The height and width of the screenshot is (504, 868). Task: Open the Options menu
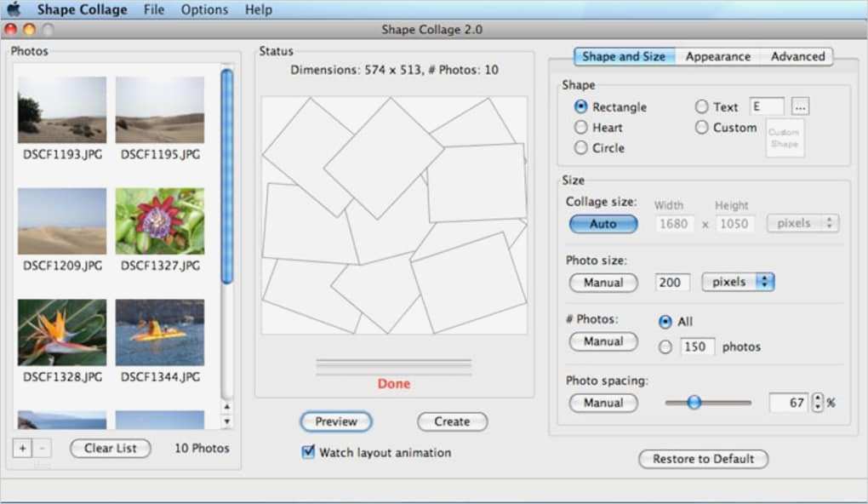click(x=204, y=9)
